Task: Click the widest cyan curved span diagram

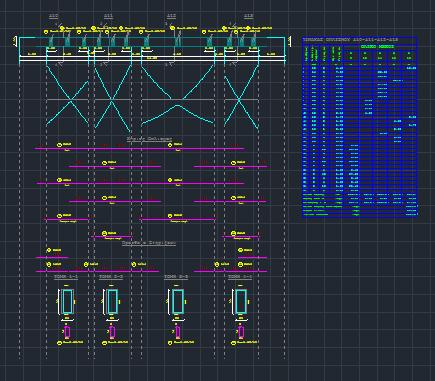Action: point(177,95)
